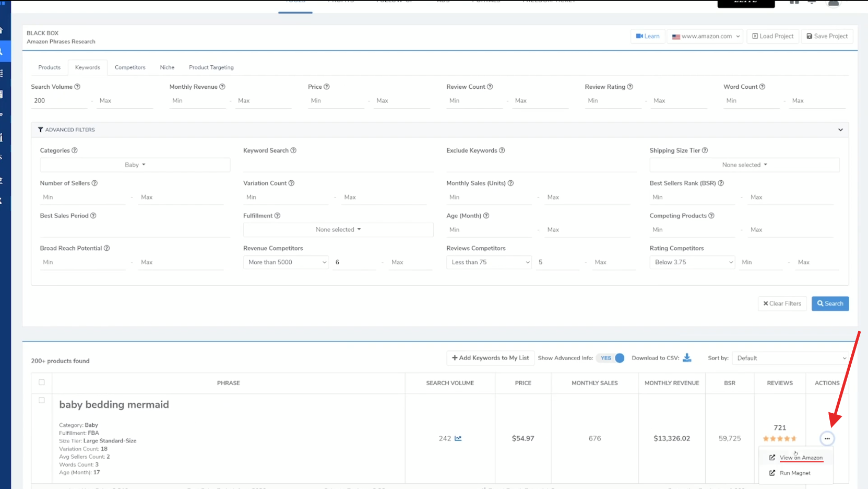
Task: Open search volume trend chart icon
Action: click(458, 438)
